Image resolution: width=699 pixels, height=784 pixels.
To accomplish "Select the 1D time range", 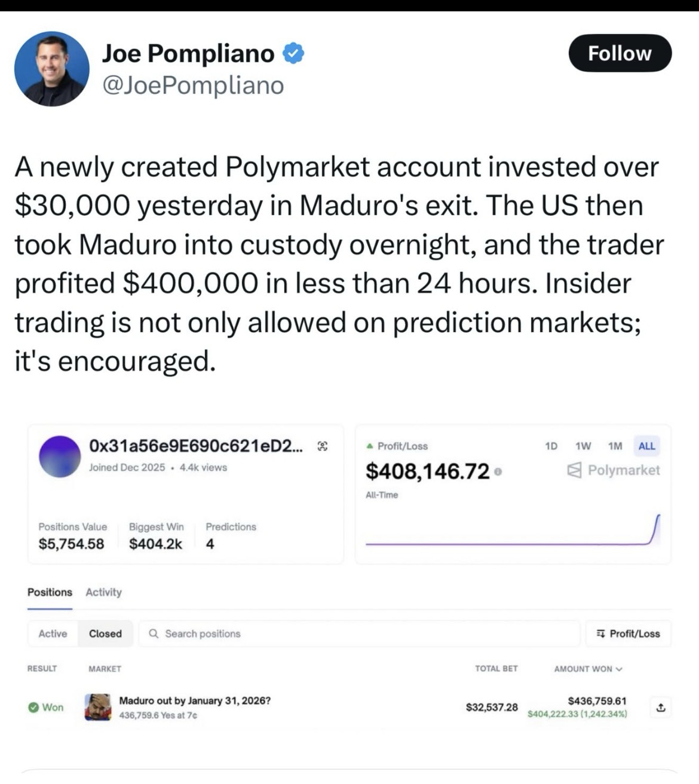I will point(551,446).
